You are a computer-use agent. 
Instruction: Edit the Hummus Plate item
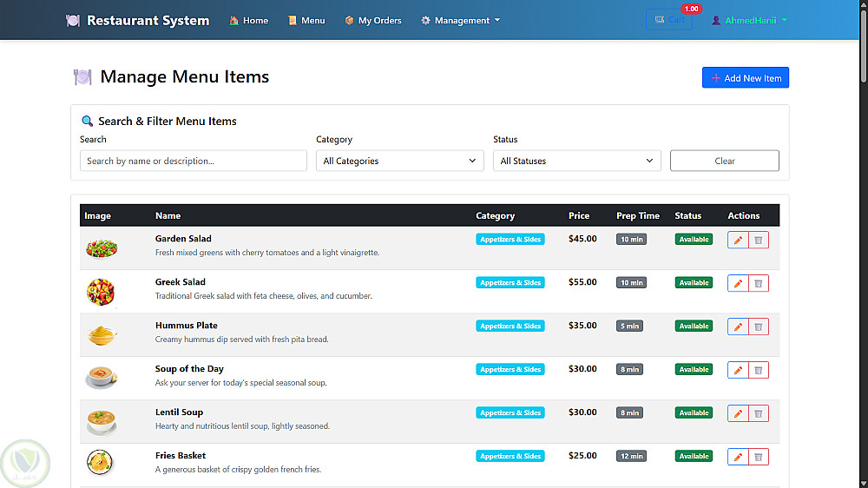click(738, 326)
